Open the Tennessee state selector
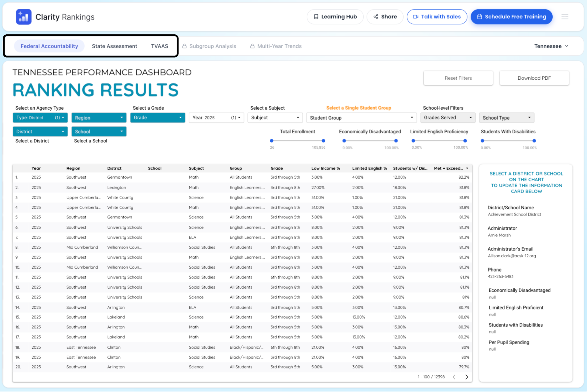Image resolution: width=587 pixels, height=392 pixels. tap(551, 46)
